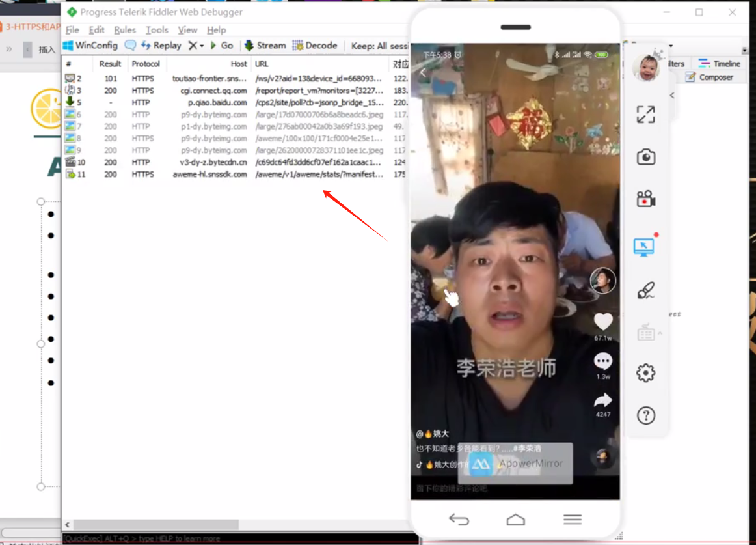
Task: Select session 11 aweme-hl.snssdk.com row
Action: [x=236, y=175]
